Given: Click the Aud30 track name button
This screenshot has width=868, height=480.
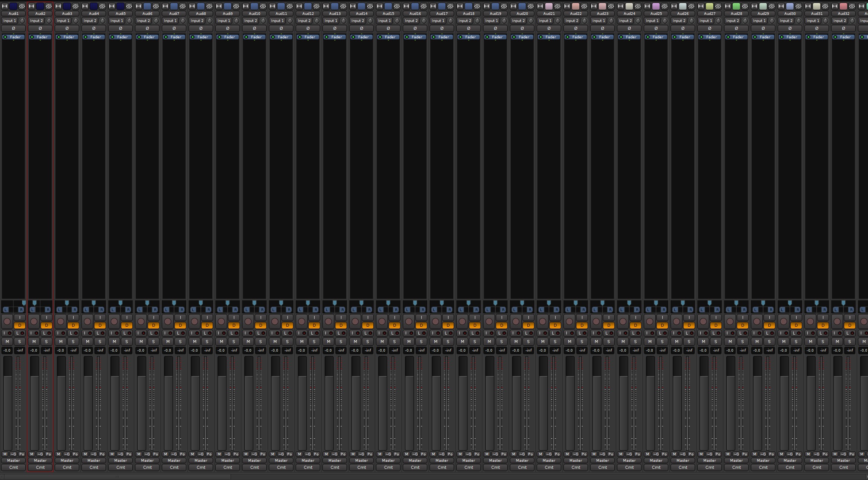Looking at the screenshot, I should 790,14.
